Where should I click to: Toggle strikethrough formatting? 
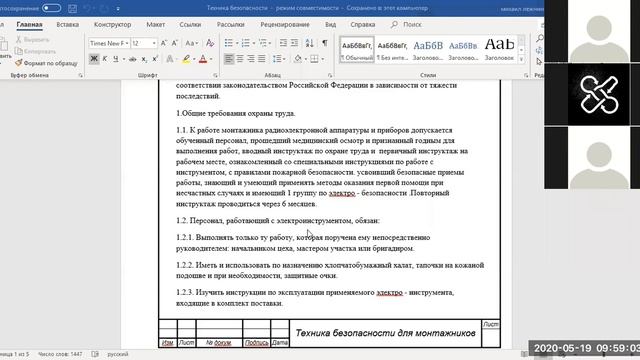tap(133, 59)
